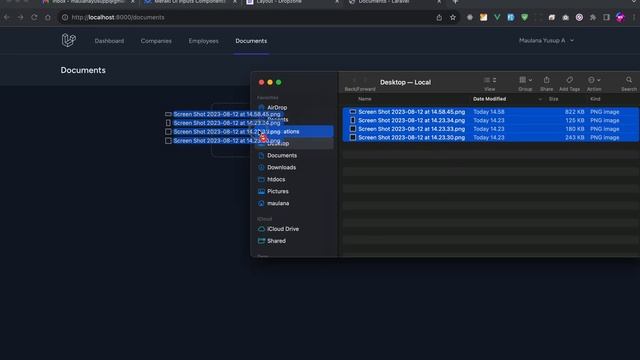Image resolution: width=640 pixels, height=360 pixels.
Task: Click the green V extension icon
Action: (497, 17)
